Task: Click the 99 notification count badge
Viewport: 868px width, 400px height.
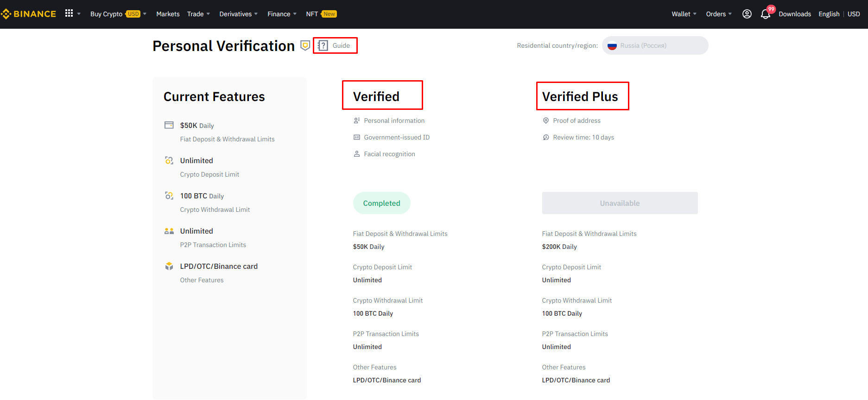Action: point(771,9)
